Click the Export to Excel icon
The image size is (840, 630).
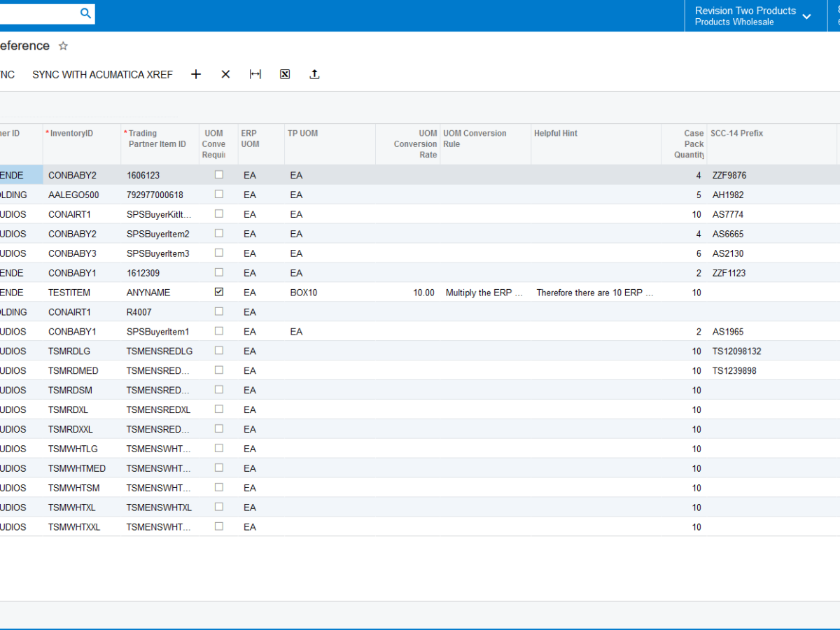coord(285,73)
